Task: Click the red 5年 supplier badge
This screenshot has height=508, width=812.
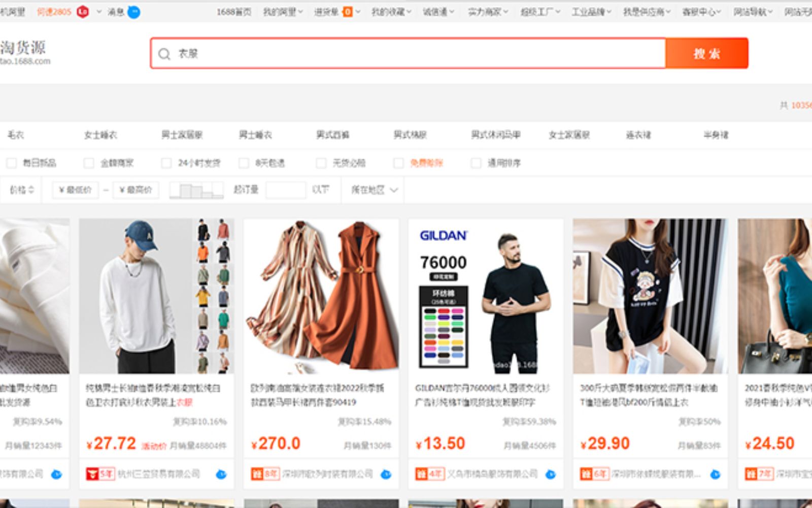Action: 100,474
